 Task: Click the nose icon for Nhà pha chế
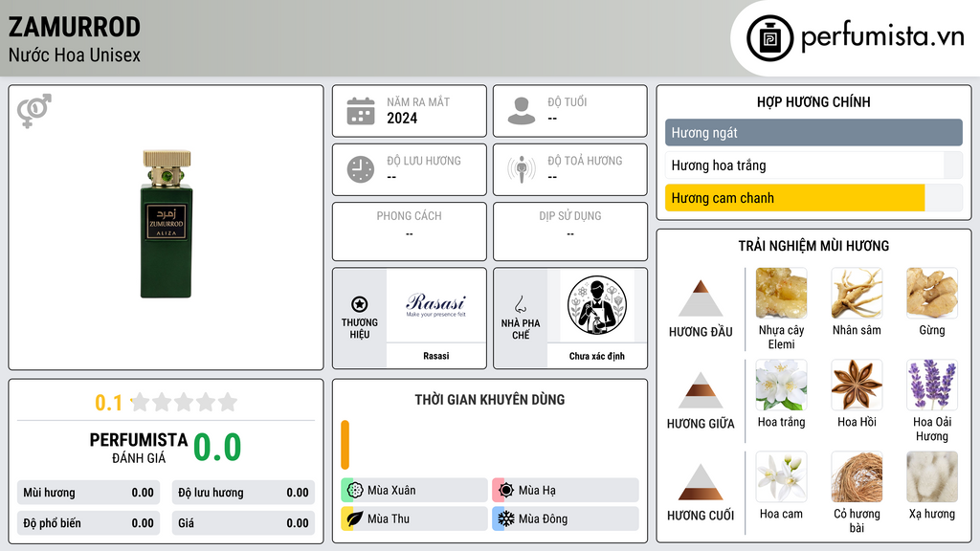pos(520,304)
